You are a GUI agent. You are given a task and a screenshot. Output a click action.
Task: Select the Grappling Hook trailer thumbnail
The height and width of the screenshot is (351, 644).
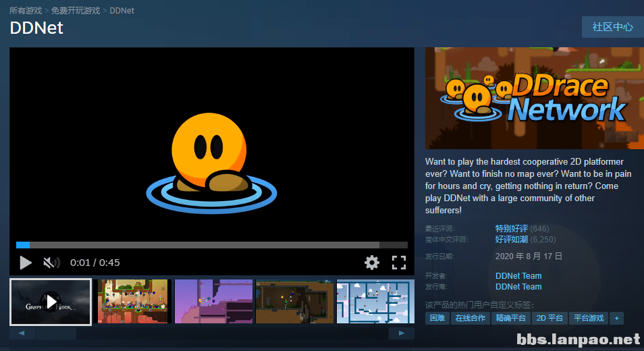click(51, 302)
